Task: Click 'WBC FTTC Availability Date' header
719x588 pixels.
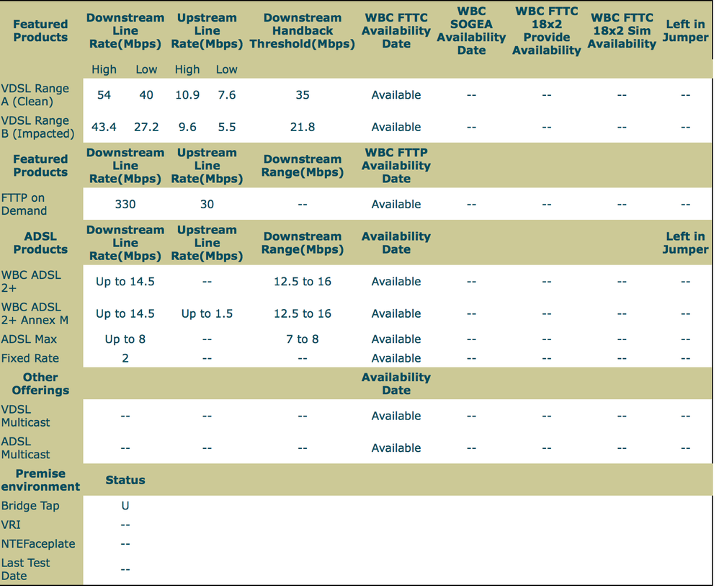Action: tap(396, 31)
